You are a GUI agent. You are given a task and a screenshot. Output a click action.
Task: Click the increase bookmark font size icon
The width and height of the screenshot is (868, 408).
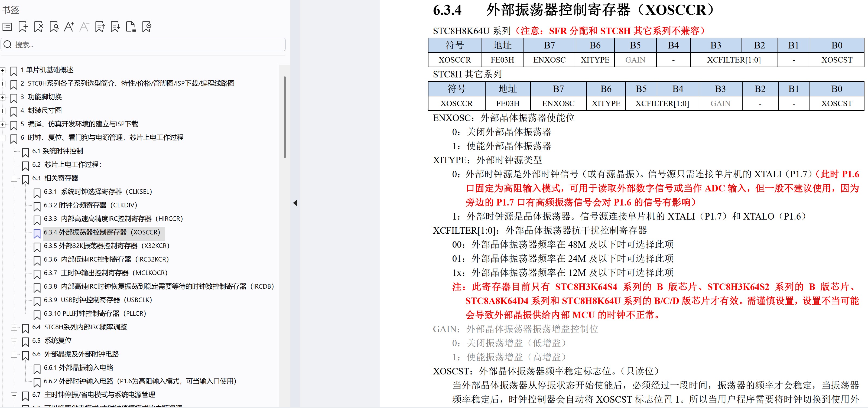point(69,27)
